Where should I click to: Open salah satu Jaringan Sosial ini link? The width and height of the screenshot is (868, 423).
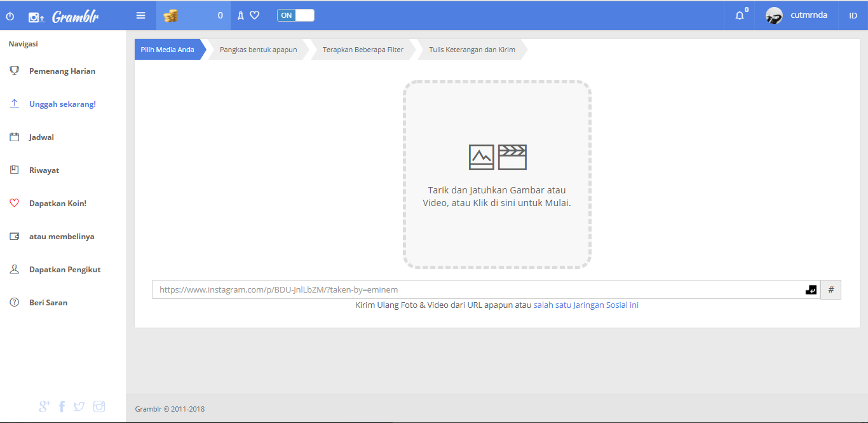tap(586, 305)
